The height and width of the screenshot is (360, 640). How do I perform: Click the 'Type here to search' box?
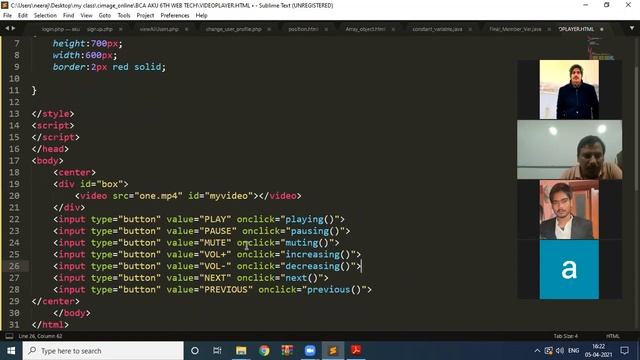(103, 351)
